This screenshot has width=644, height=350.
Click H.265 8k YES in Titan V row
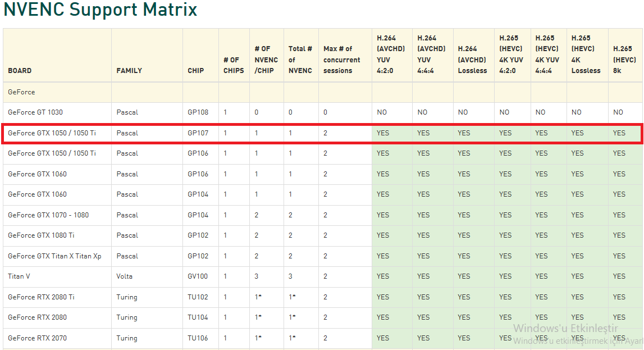(619, 276)
